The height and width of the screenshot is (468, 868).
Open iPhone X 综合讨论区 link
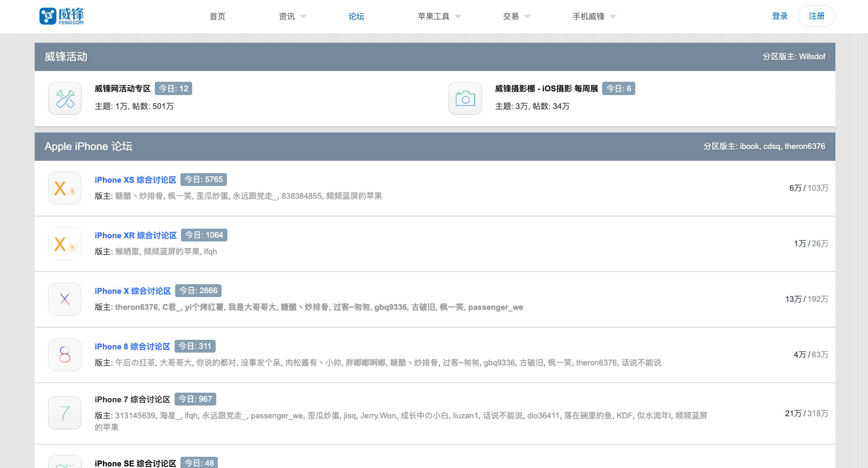[133, 291]
